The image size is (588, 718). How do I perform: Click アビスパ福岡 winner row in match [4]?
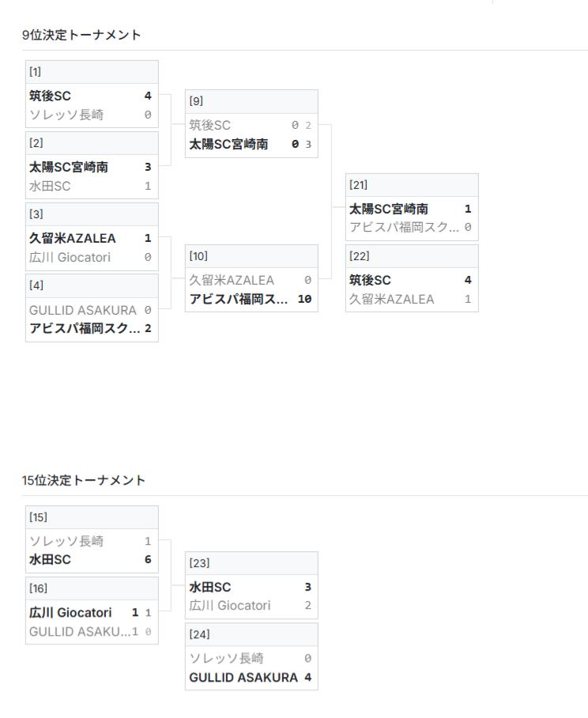click(x=92, y=328)
